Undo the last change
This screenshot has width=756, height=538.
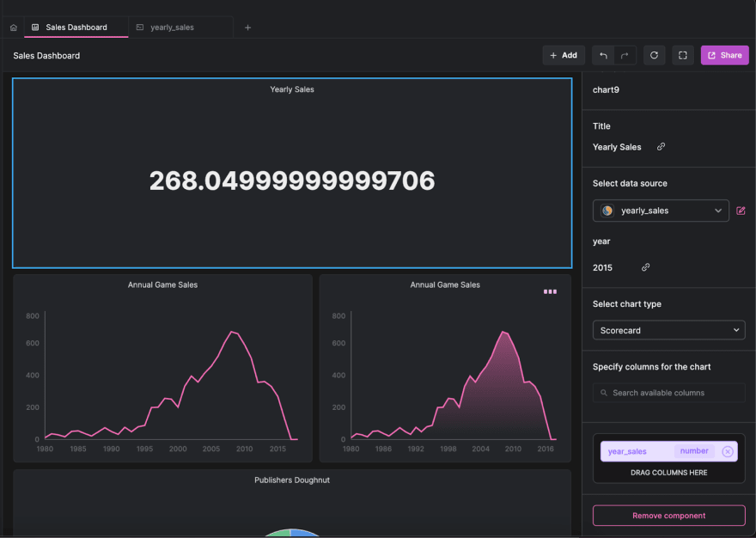pyautogui.click(x=603, y=56)
